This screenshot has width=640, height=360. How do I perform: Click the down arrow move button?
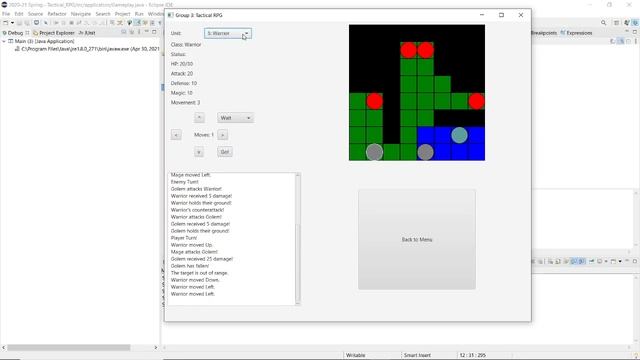[199, 152]
